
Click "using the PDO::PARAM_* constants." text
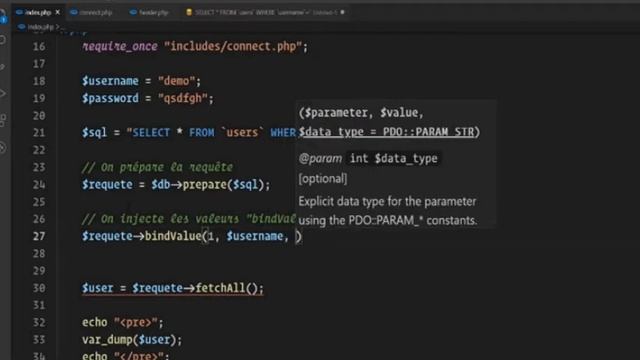tap(388, 220)
